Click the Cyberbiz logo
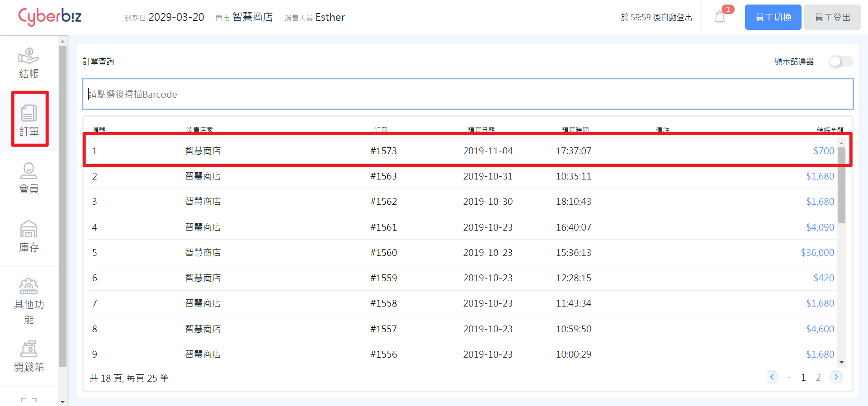 pyautogui.click(x=50, y=17)
